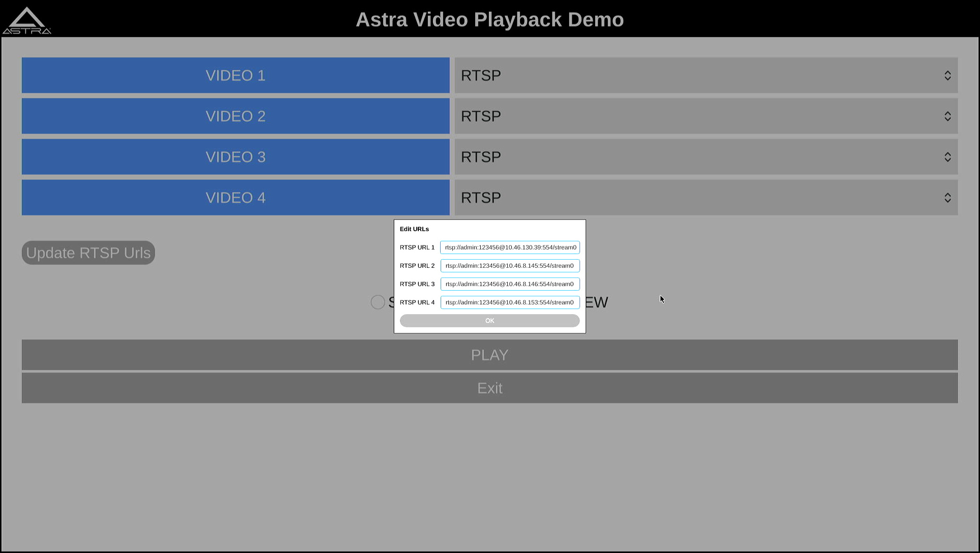Expand the VIDEO 2 RTSP dropdown
Image resolution: width=980 pixels, height=553 pixels.
click(x=948, y=116)
